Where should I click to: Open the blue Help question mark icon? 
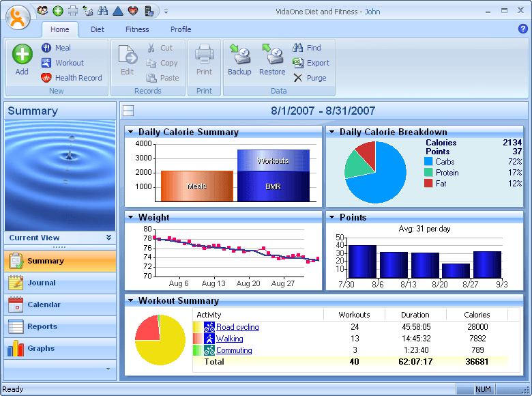523,29
